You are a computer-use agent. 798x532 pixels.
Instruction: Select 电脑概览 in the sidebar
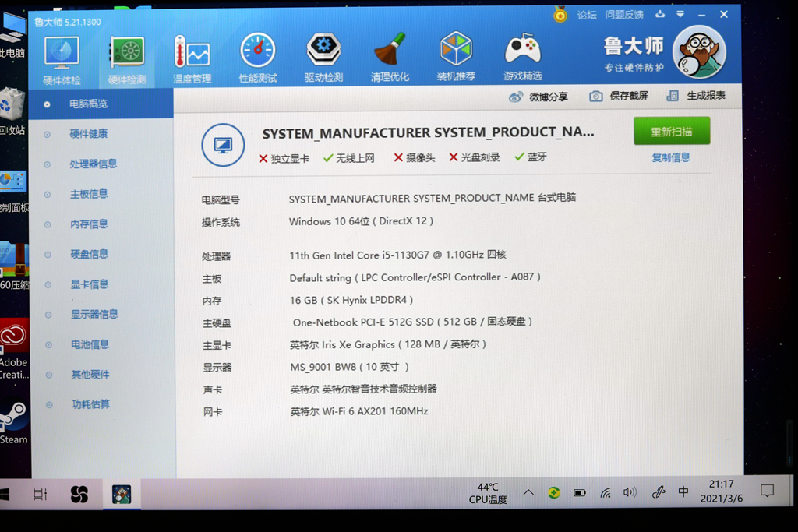click(x=101, y=104)
